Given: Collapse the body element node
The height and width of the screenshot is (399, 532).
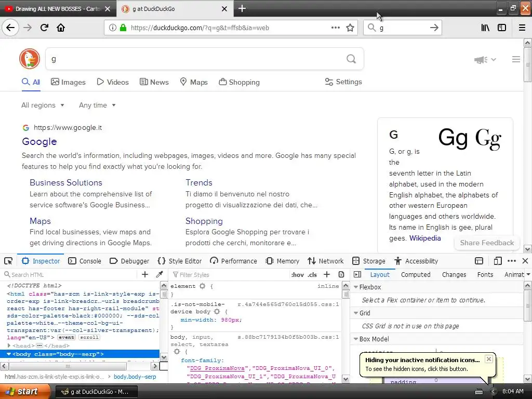Looking at the screenshot, I should pyautogui.click(x=9, y=354).
